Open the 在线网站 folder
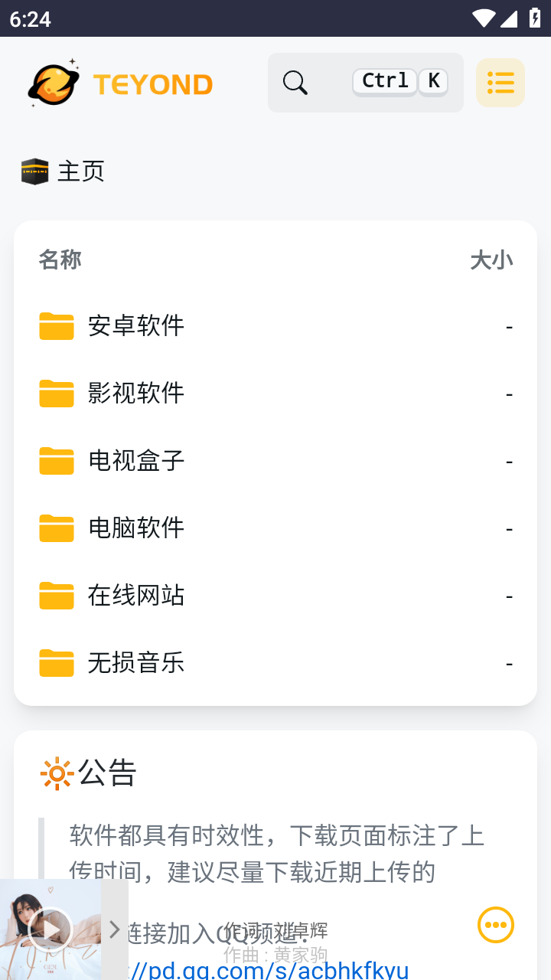This screenshot has height=980, width=551. [136, 596]
